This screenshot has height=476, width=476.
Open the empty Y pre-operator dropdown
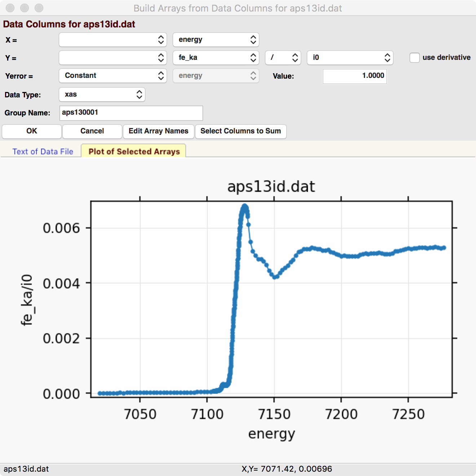(x=113, y=58)
